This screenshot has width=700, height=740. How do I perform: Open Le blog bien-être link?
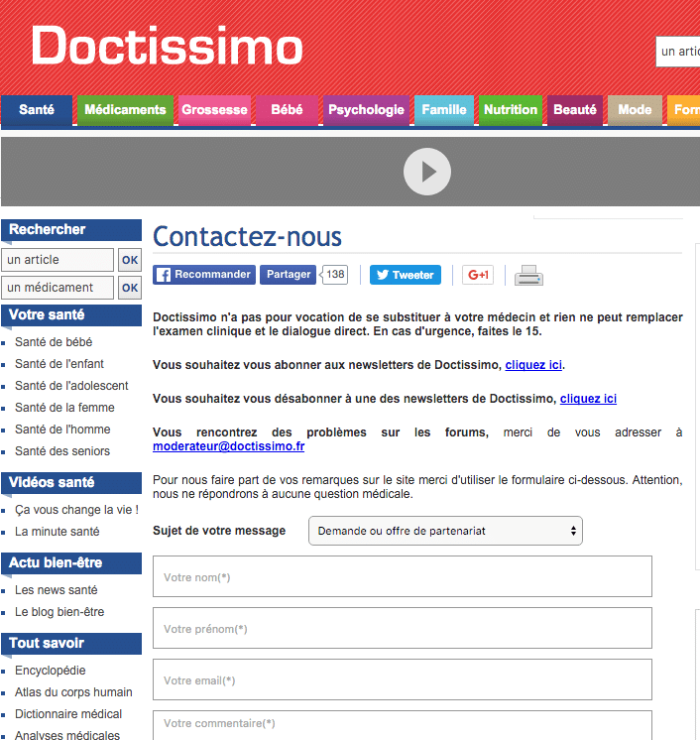pos(59,612)
